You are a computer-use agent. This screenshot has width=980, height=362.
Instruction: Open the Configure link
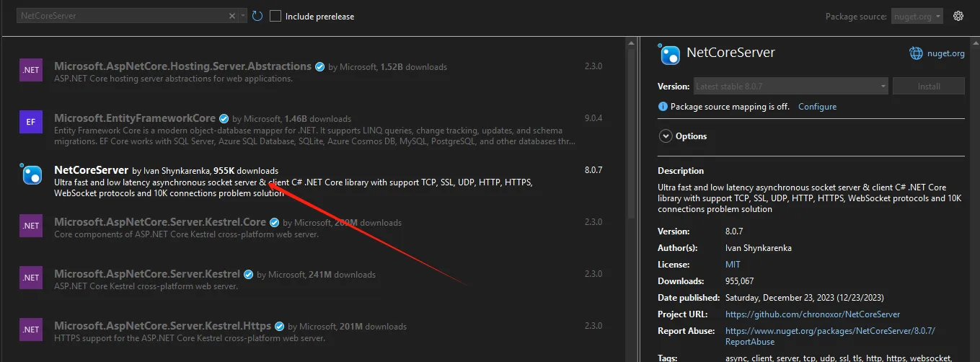[817, 107]
